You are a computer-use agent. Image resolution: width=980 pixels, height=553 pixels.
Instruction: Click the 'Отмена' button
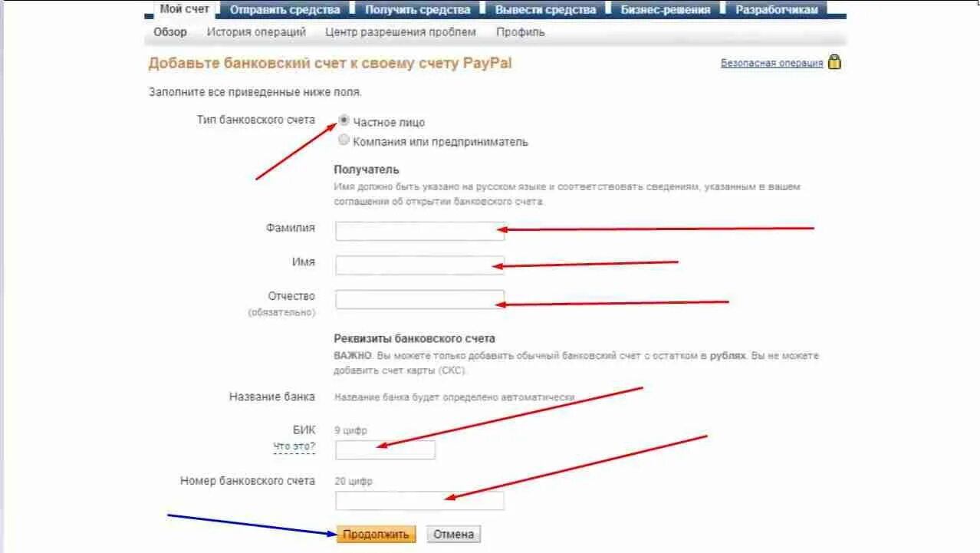click(453, 535)
